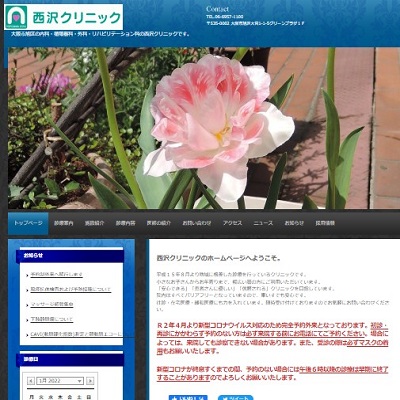Open the 1月 2022 month dropdown

coord(60,381)
